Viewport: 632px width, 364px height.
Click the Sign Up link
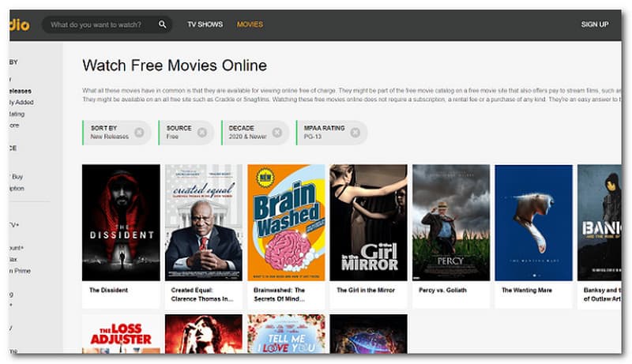pos(595,24)
